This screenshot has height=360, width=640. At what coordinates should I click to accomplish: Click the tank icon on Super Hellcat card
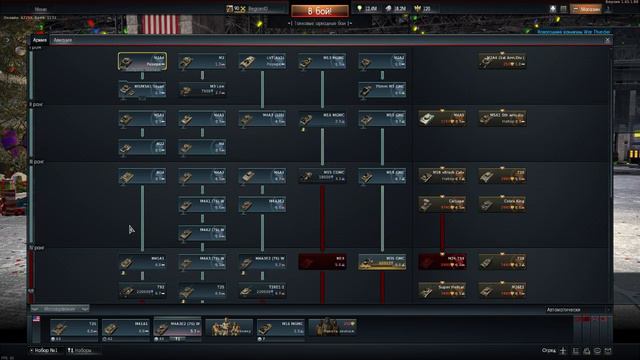[x=426, y=291]
